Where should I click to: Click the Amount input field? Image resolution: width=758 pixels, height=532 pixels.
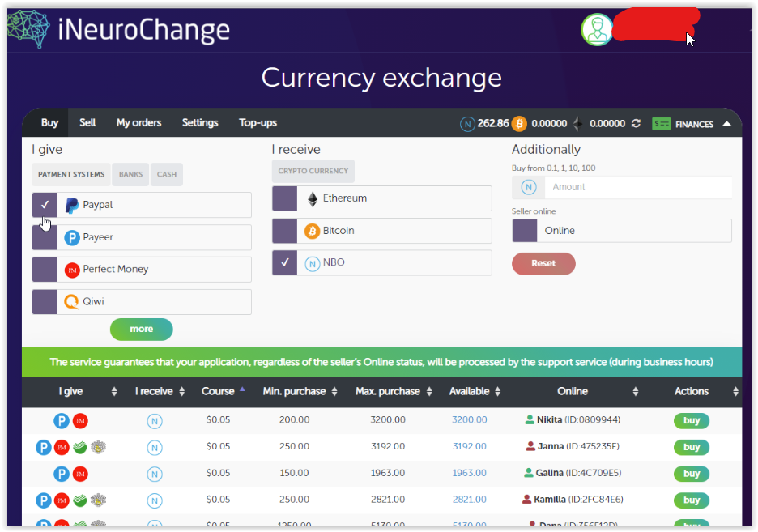coord(638,187)
